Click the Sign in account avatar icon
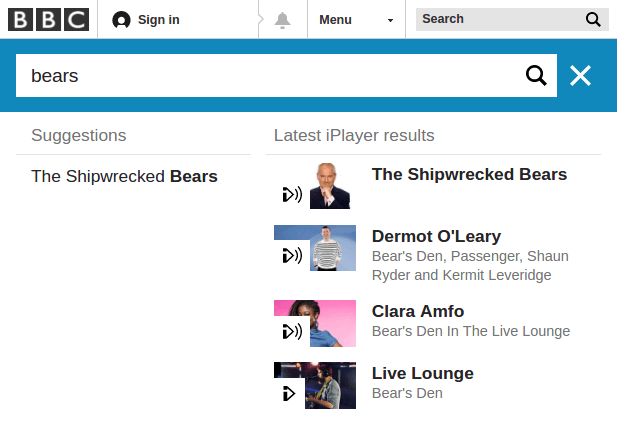This screenshot has width=617, height=432. [121, 20]
